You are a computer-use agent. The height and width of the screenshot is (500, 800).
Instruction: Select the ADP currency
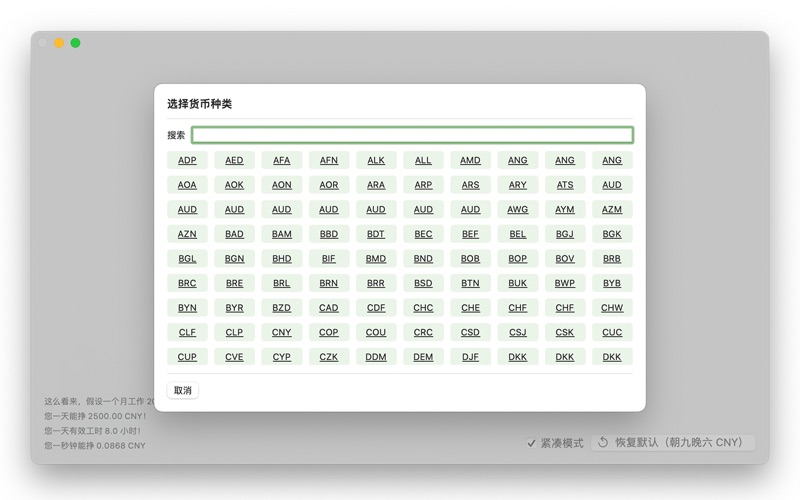(187, 160)
